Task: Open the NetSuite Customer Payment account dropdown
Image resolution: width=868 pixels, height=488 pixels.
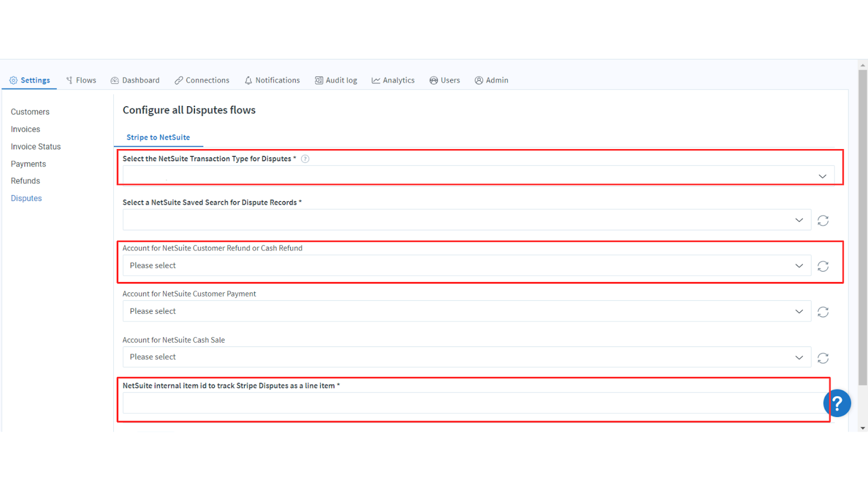Action: click(467, 311)
